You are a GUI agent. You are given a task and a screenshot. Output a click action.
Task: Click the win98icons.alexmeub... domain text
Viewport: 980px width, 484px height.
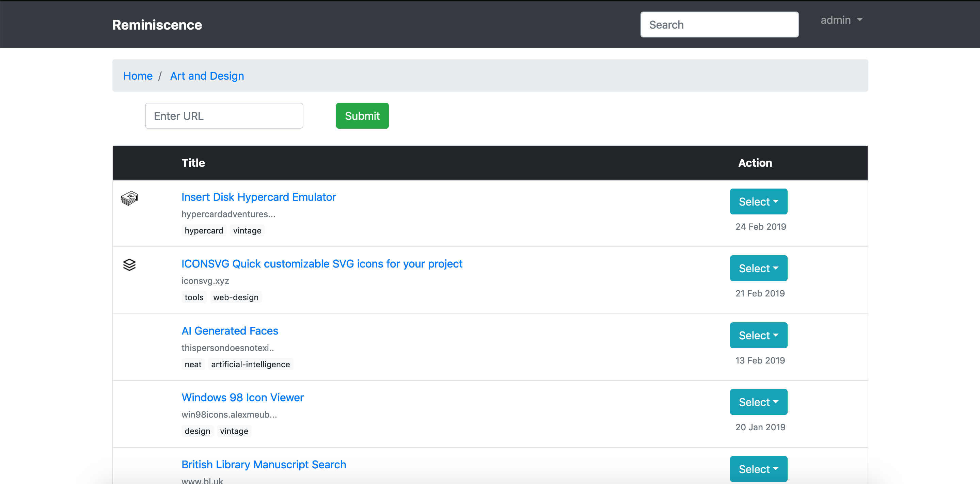pos(229,415)
